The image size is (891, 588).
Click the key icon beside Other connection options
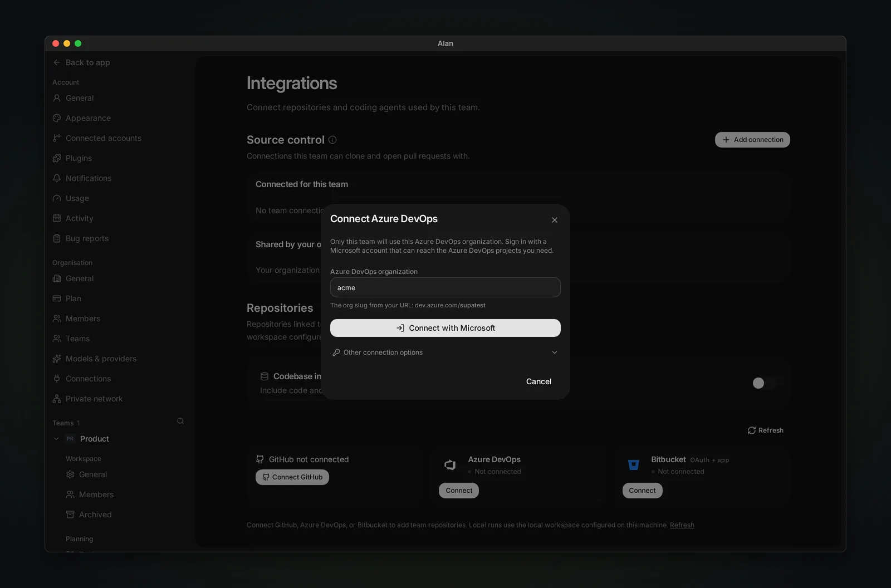(x=336, y=352)
